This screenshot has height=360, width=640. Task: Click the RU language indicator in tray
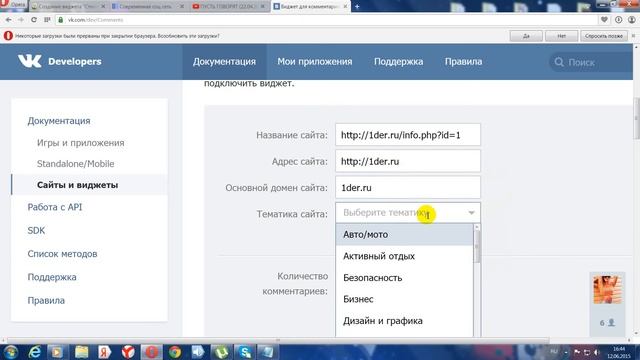pyautogui.click(x=554, y=351)
